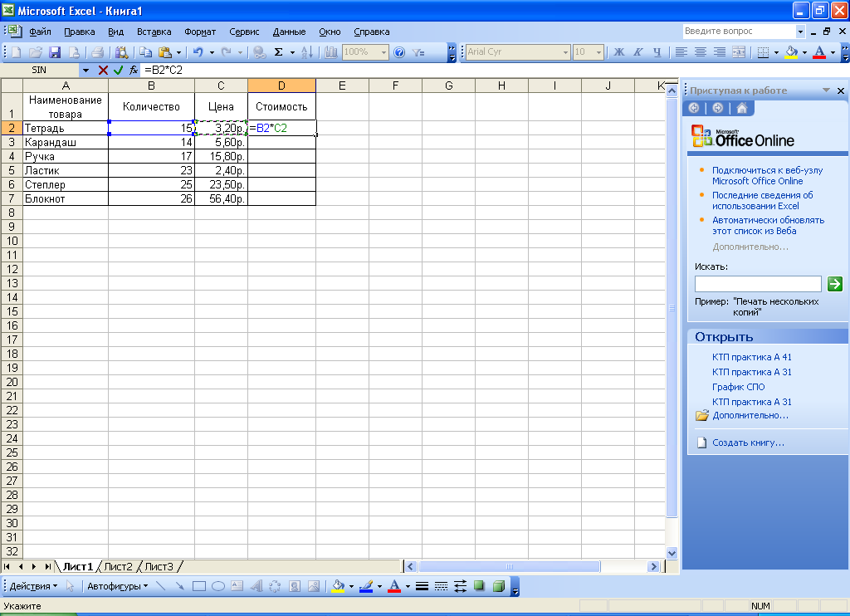This screenshot has width=850, height=616.
Task: Close the Приступая к работе task pane
Action: [841, 90]
